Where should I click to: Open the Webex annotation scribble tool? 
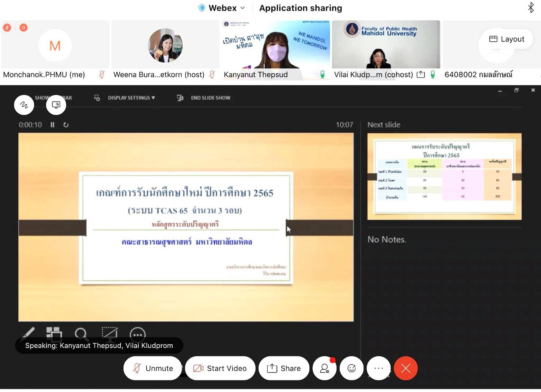(24, 105)
